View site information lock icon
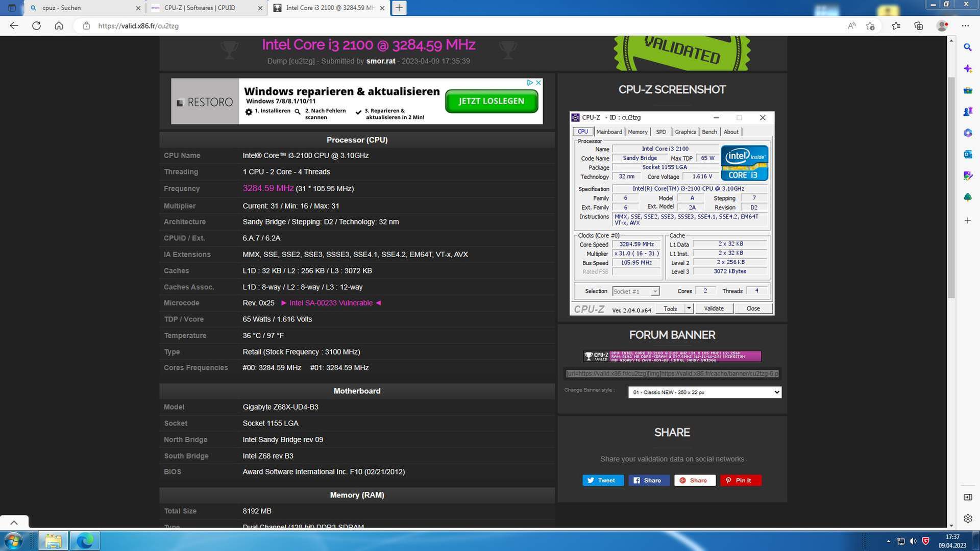Screen dimensions: 980x551 pyautogui.click(x=86, y=26)
